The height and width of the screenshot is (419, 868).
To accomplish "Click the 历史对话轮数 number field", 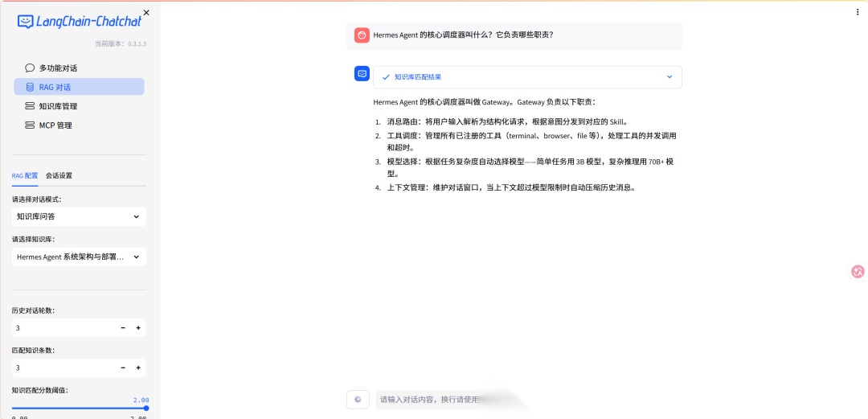I will point(63,328).
